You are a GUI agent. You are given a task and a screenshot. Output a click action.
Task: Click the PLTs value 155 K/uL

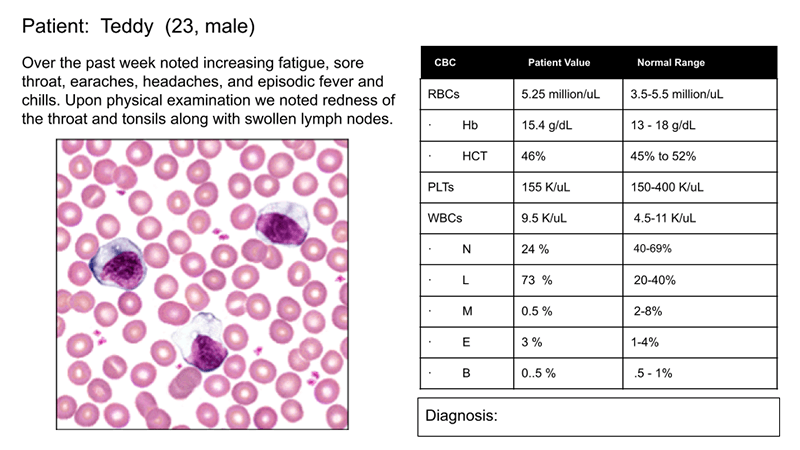point(544,187)
